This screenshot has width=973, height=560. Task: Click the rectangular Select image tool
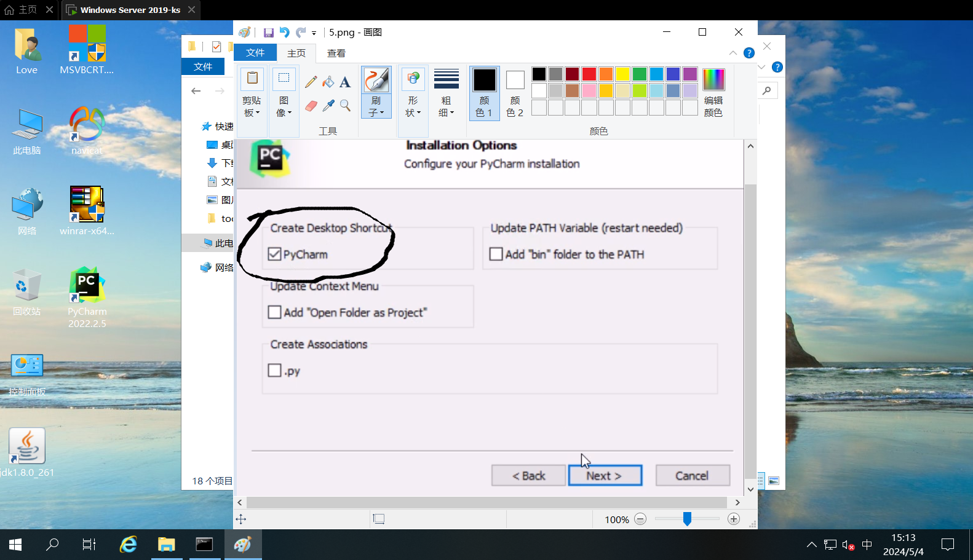[x=284, y=79]
